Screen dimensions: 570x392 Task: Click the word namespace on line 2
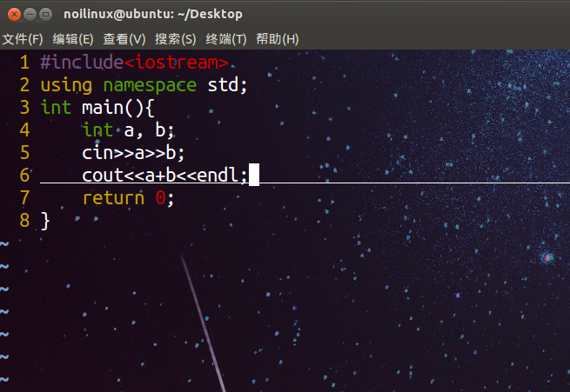pyautogui.click(x=150, y=86)
